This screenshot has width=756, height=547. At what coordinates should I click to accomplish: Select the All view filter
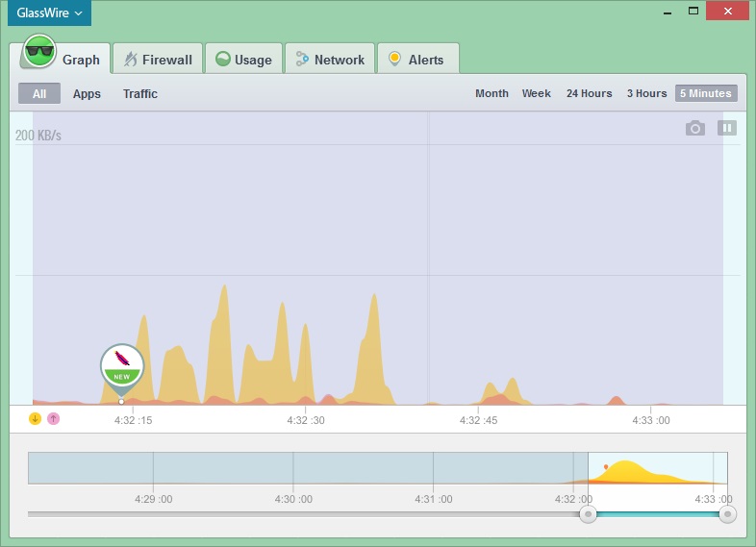click(x=39, y=93)
